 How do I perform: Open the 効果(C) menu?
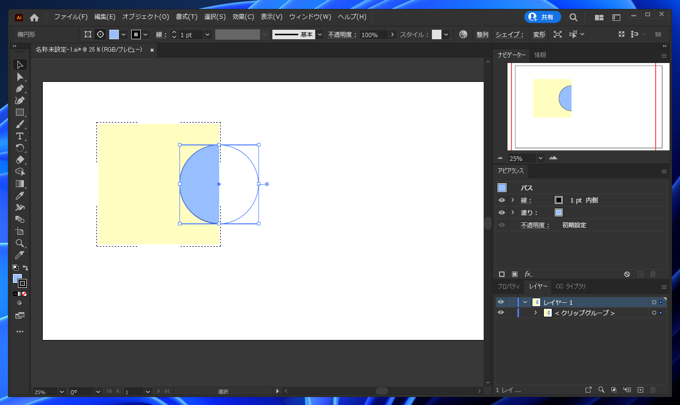coord(243,17)
